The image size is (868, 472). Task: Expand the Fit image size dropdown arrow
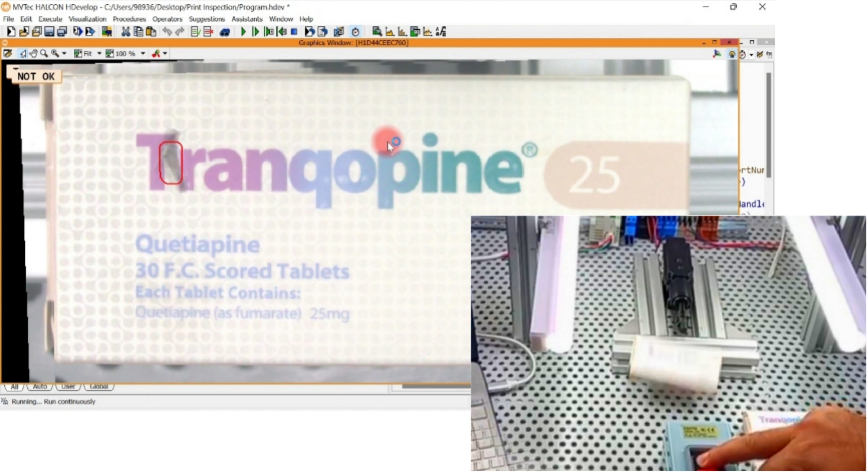click(99, 54)
